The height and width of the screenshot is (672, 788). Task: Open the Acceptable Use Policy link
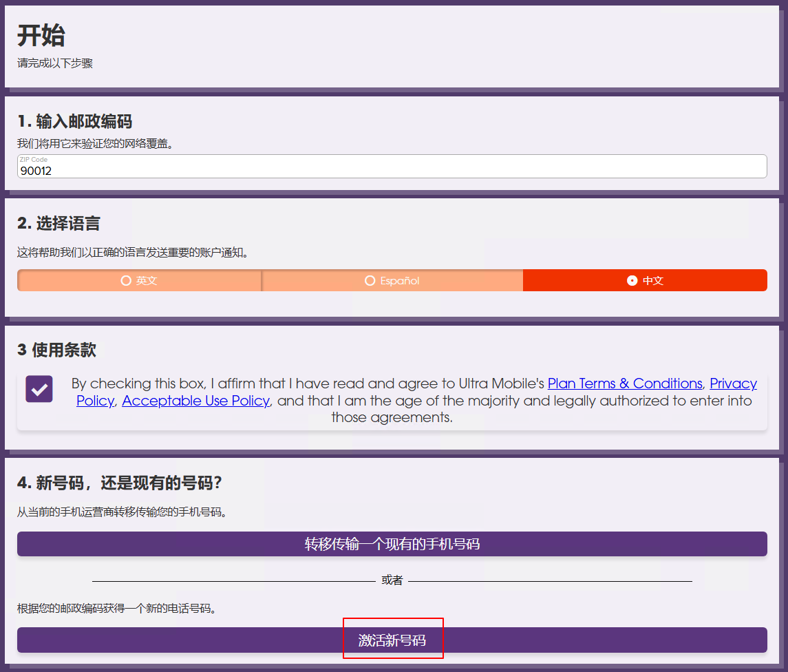click(x=195, y=401)
